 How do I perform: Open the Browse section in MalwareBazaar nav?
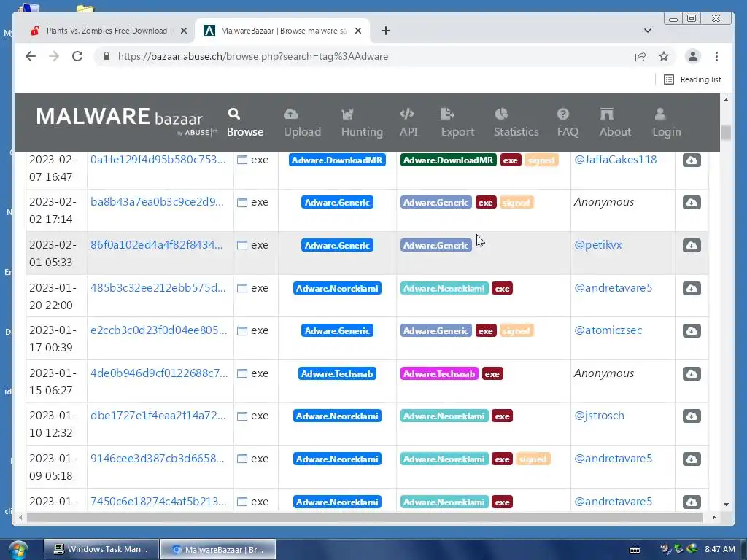tap(245, 122)
